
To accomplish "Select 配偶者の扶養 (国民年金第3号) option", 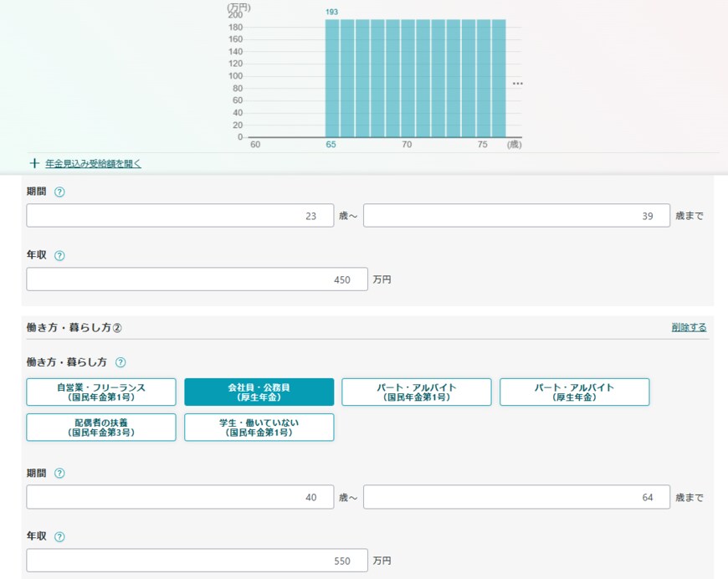I will click(x=101, y=428).
